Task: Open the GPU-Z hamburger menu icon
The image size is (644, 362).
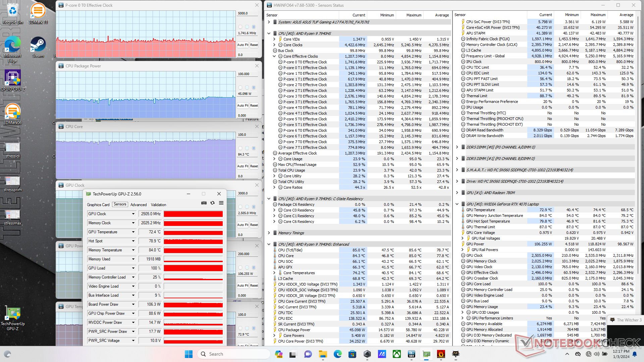Action: pyautogui.click(x=221, y=203)
